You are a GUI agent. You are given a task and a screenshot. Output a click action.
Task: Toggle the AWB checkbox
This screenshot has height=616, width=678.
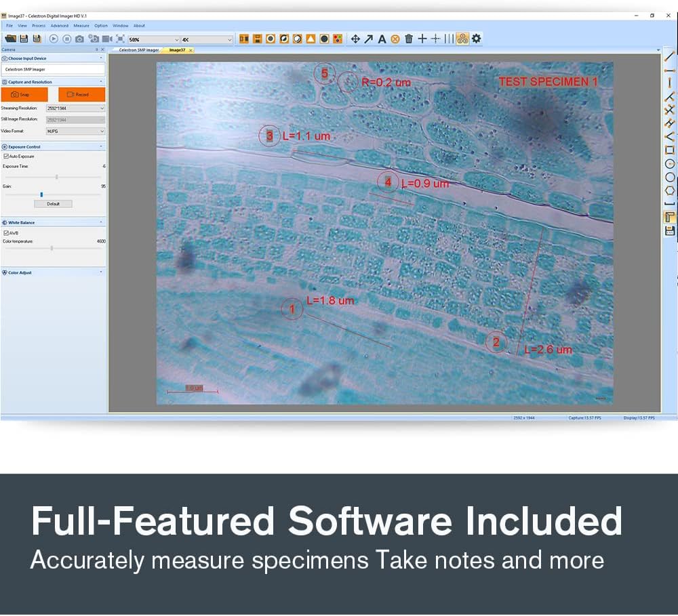[6, 232]
